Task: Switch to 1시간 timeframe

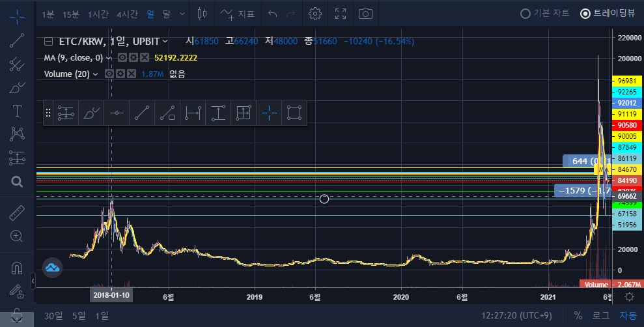Action: coord(98,14)
